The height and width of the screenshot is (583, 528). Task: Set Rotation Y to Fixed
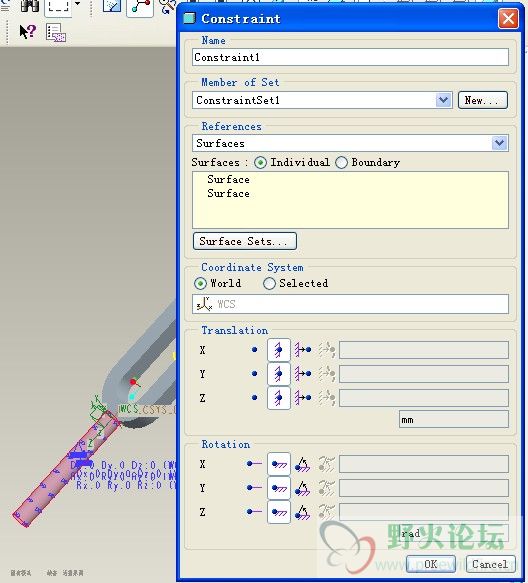point(279,488)
